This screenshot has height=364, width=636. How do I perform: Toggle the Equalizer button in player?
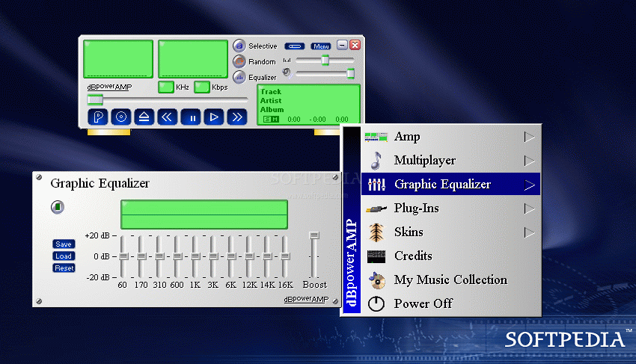coord(239,77)
